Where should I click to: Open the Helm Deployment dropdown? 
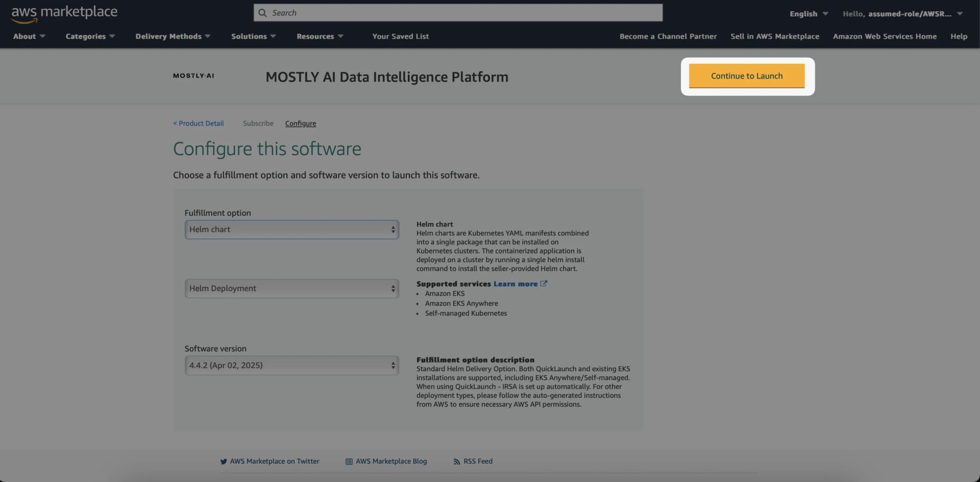[292, 289]
